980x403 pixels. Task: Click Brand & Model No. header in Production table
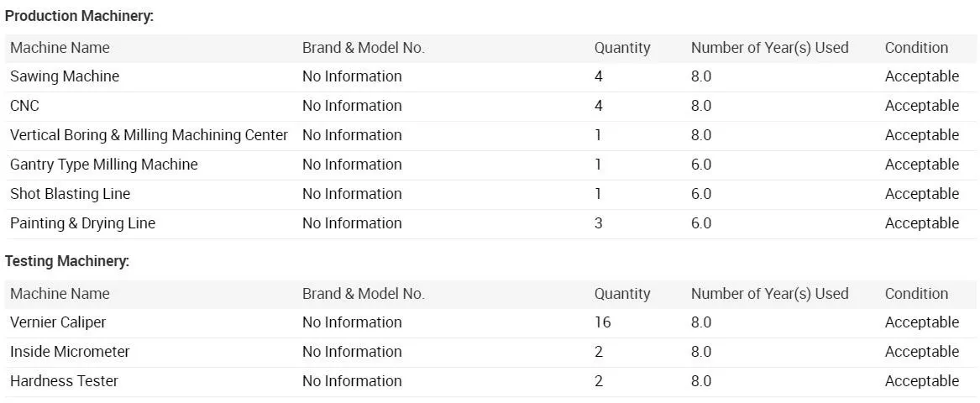[363, 48]
